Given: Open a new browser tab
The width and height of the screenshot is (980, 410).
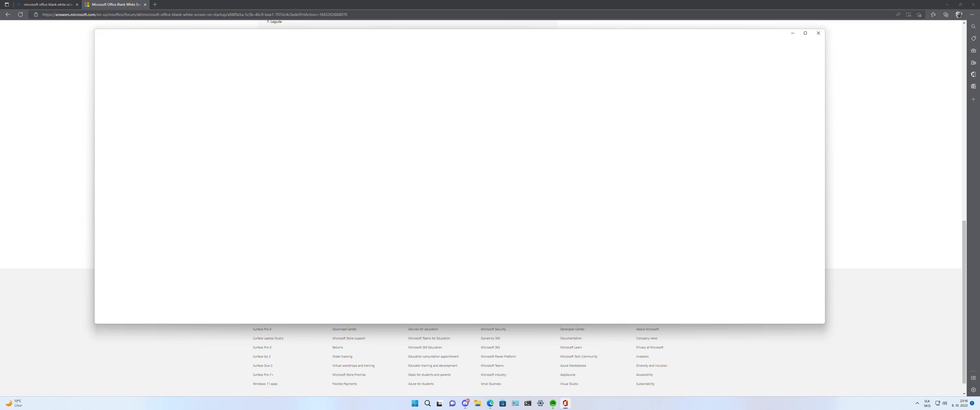Looking at the screenshot, I should click(x=155, y=5).
